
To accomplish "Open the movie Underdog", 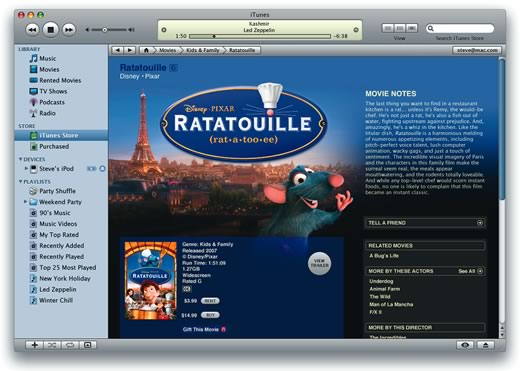I will point(381,281).
